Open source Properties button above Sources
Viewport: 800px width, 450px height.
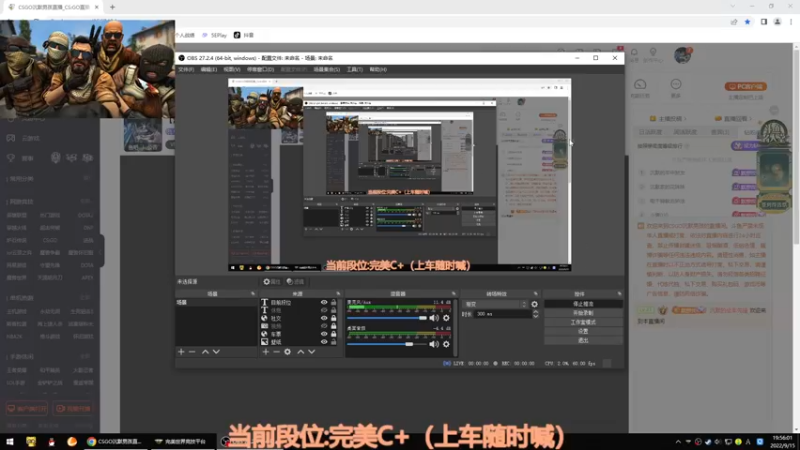[x=272, y=282]
